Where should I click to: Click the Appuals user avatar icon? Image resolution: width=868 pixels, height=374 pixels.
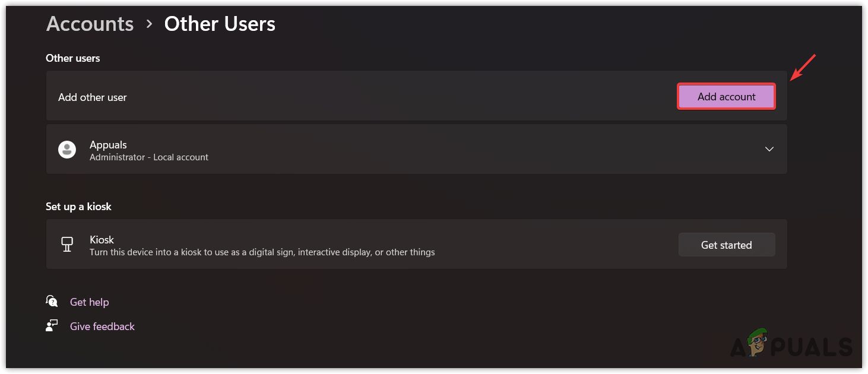click(x=67, y=150)
